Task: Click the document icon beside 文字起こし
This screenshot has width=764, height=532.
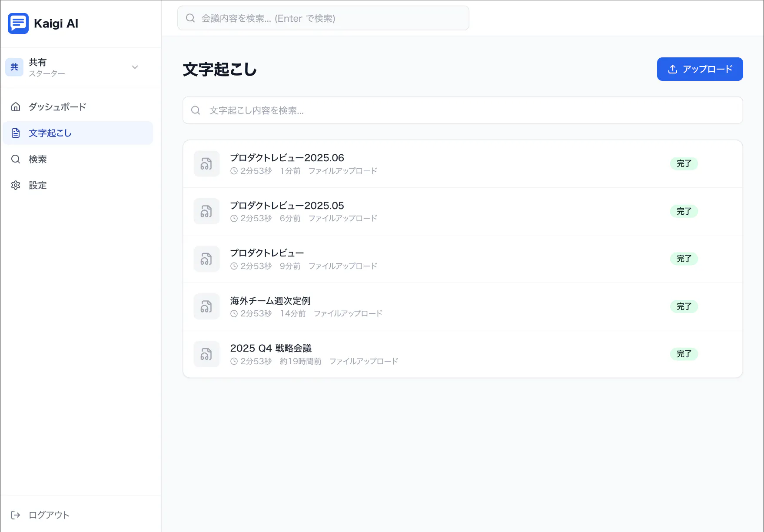Action: click(x=16, y=133)
